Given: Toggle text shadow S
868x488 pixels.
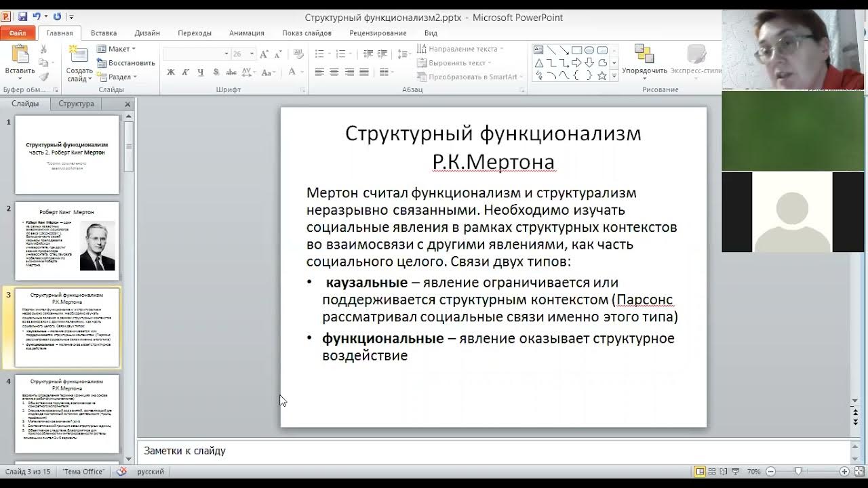Looking at the screenshot, I should [x=216, y=72].
